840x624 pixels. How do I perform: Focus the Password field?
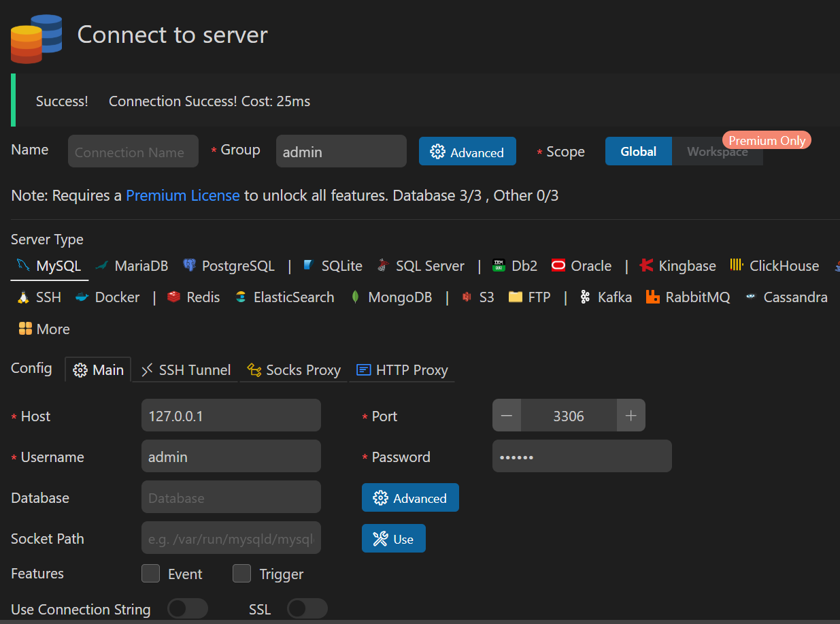pyautogui.click(x=582, y=456)
